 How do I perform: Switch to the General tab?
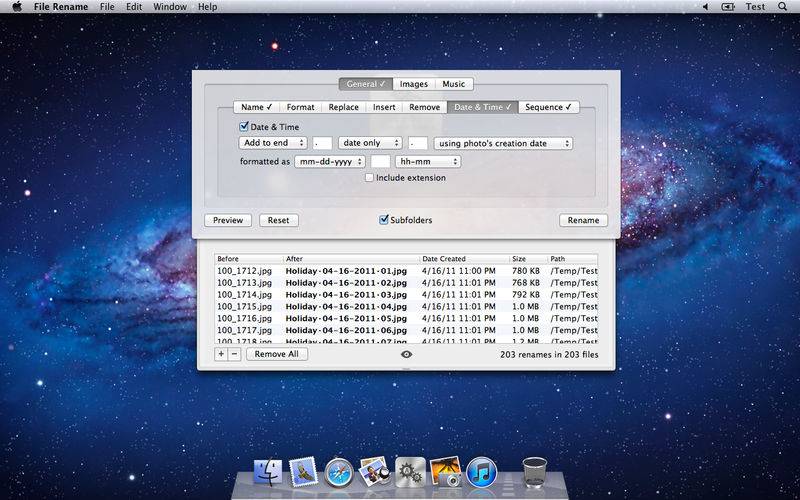[x=366, y=84]
